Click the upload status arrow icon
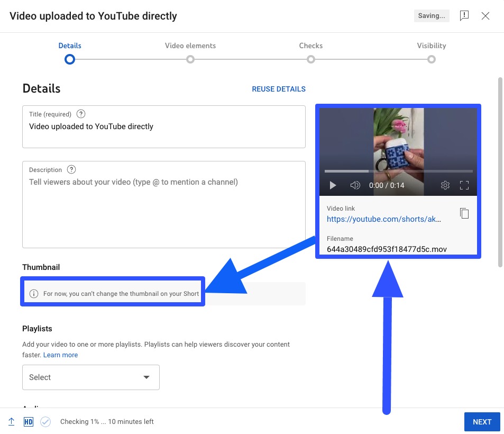Viewport: 504px width, 434px height. 11,421
